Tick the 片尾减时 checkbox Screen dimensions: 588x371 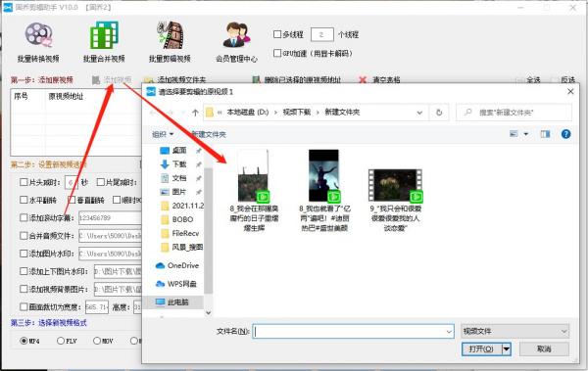click(100, 182)
